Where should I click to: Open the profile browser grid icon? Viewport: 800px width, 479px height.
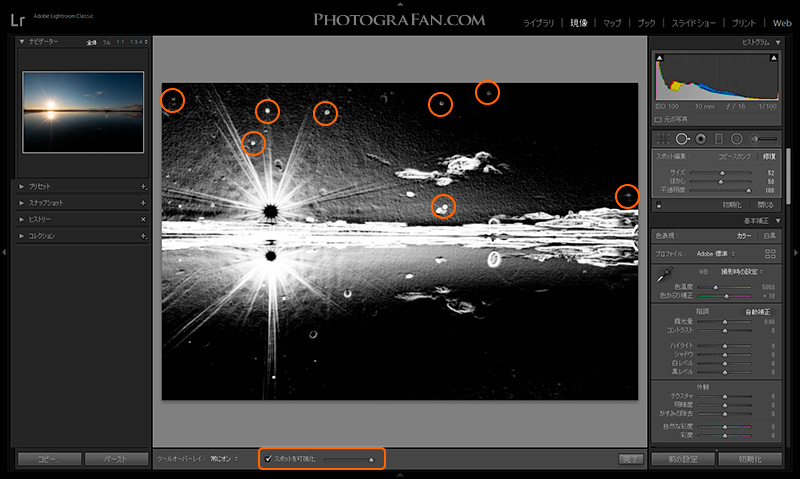click(x=770, y=254)
